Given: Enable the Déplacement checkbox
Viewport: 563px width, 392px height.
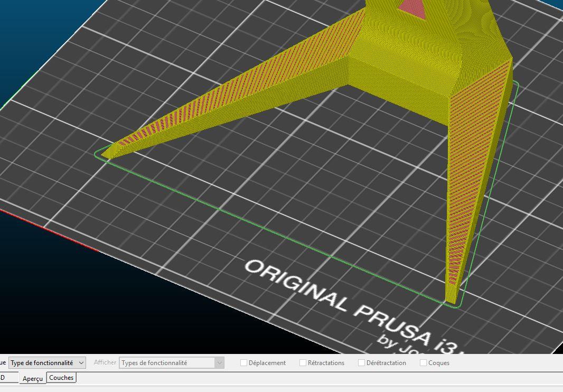Looking at the screenshot, I should tap(243, 363).
